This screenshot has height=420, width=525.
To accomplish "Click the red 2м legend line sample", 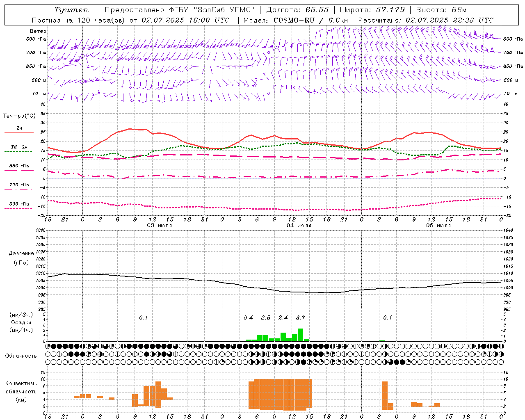I will click(x=19, y=133).
